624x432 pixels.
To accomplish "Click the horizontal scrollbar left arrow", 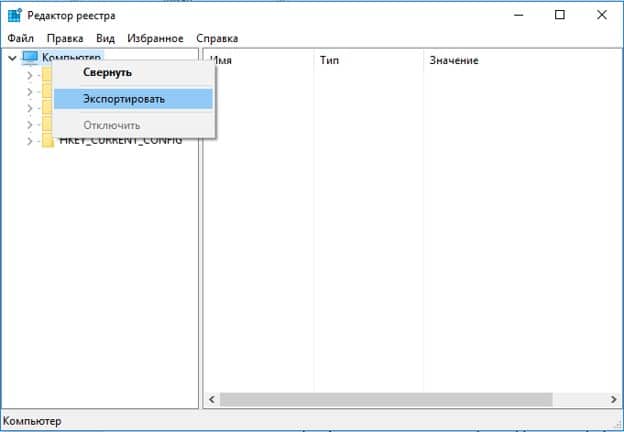I will click(x=212, y=399).
